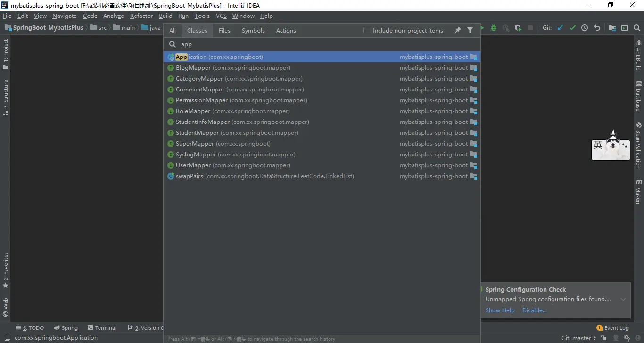Switch to the Actions search tab
Screen dimensions: 644x343
pos(286,30)
